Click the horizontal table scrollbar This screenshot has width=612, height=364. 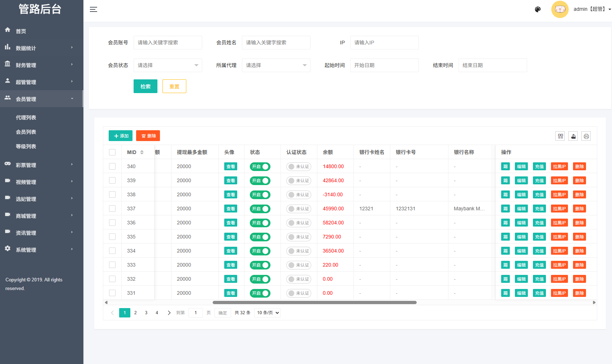tap(314, 302)
